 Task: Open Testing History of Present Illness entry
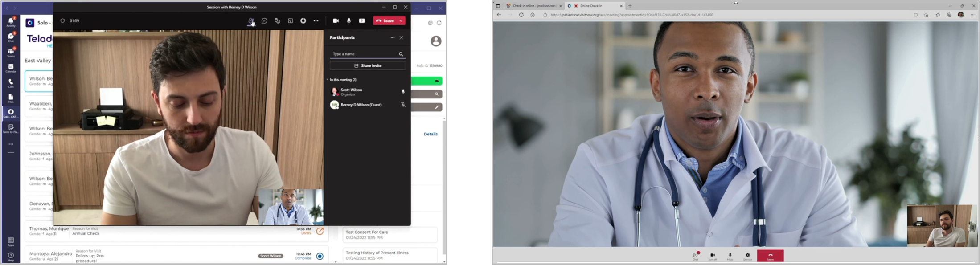tap(390, 255)
